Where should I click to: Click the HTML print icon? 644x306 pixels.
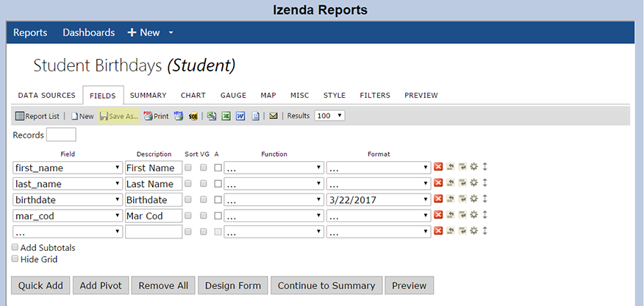(178, 115)
